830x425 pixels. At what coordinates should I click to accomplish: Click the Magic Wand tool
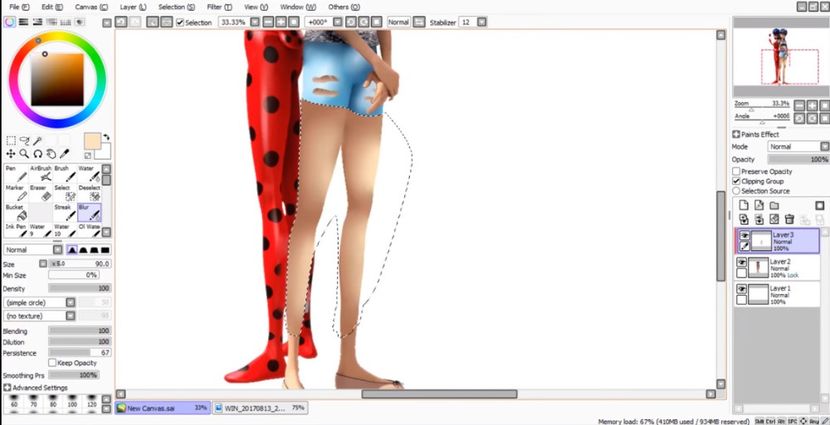pos(37,141)
